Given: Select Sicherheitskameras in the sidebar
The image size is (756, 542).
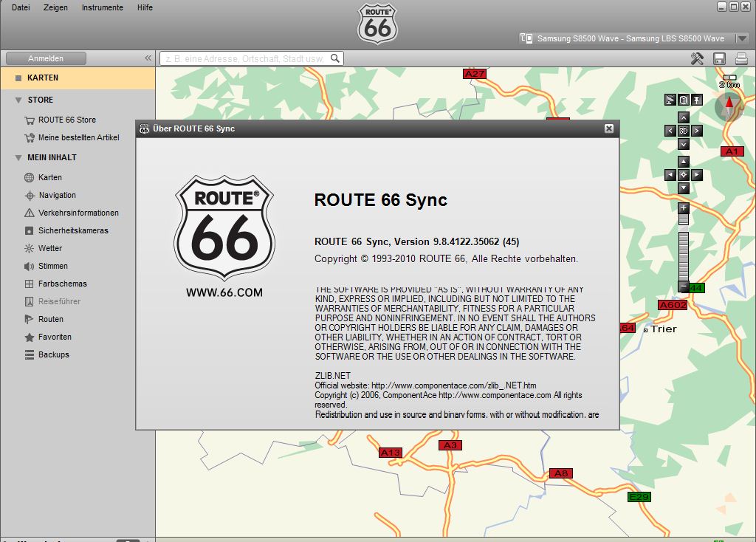Looking at the screenshot, I should [73, 230].
